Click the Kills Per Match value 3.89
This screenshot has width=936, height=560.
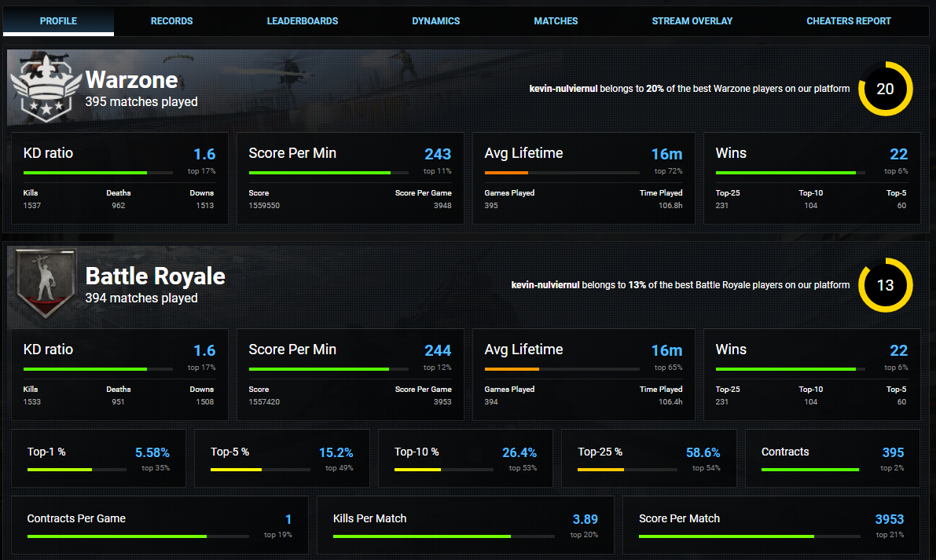[585, 519]
